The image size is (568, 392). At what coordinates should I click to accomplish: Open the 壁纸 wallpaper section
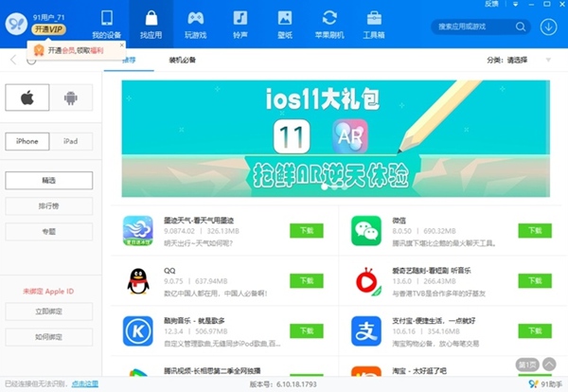[x=285, y=24]
